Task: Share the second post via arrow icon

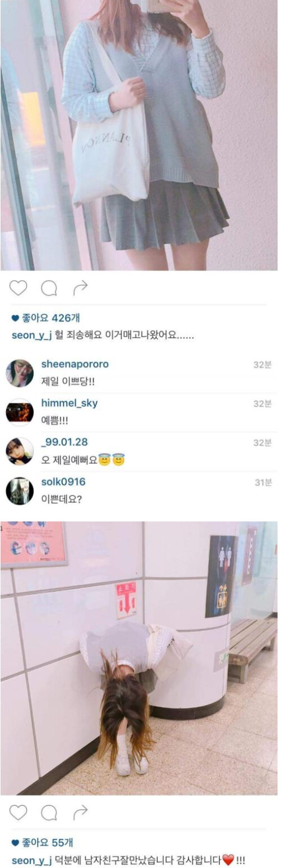Action: click(x=81, y=812)
